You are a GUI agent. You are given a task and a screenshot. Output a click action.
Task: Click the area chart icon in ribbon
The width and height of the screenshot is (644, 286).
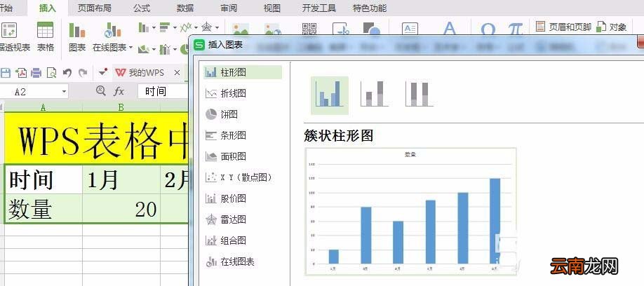point(144,49)
